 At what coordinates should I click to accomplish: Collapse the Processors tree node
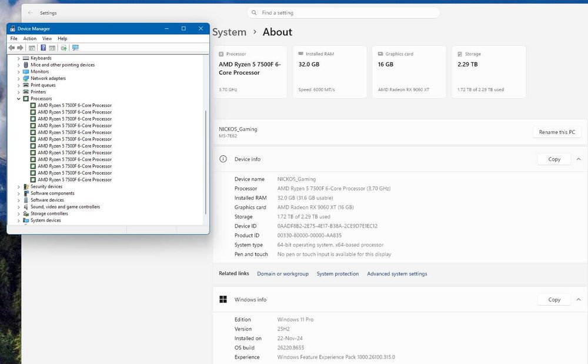(18, 99)
